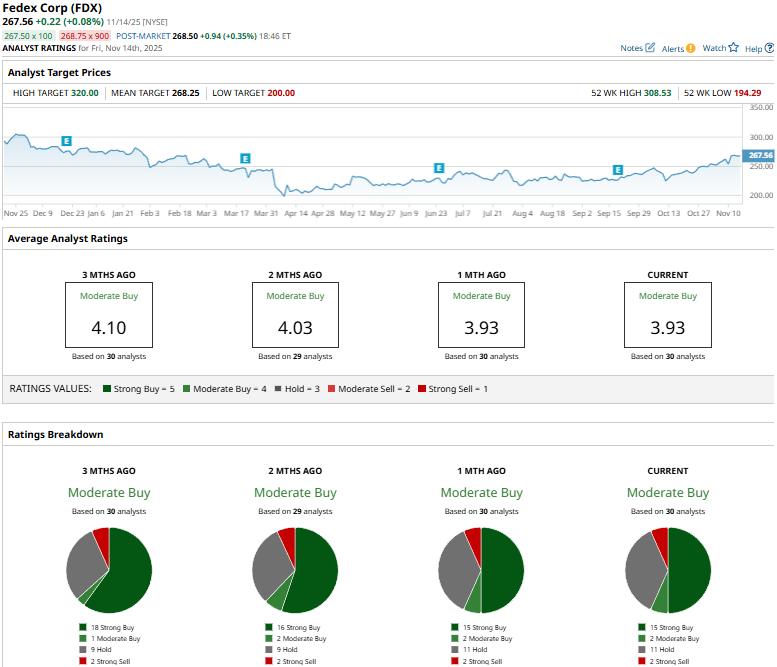Click Based on 29 analysts under 4.03

tap(295, 356)
